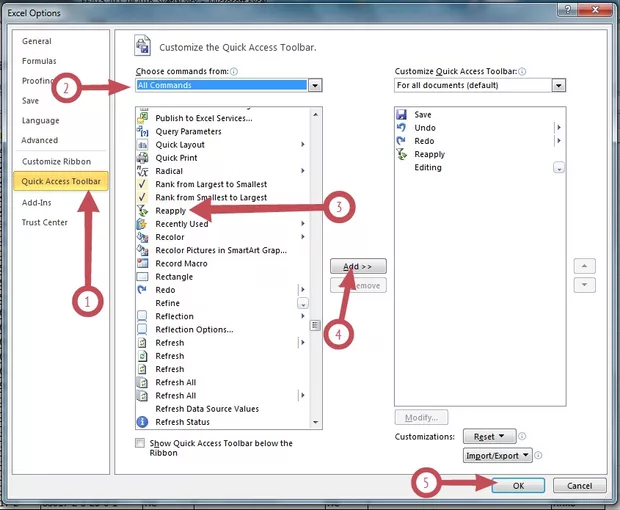Expand the Radical submenu arrow
The width and height of the screenshot is (620, 510).
point(302,171)
